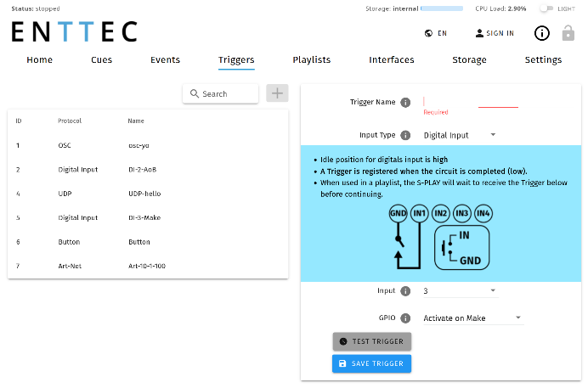The height and width of the screenshot is (388, 588).
Task: Click the floppy disk icon on Save Trigger
Action: pyautogui.click(x=342, y=363)
